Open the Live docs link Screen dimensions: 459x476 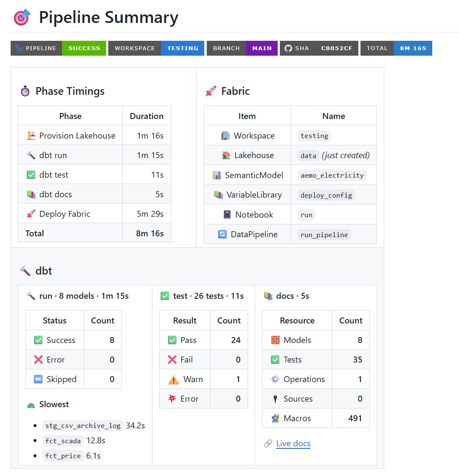coord(293,444)
